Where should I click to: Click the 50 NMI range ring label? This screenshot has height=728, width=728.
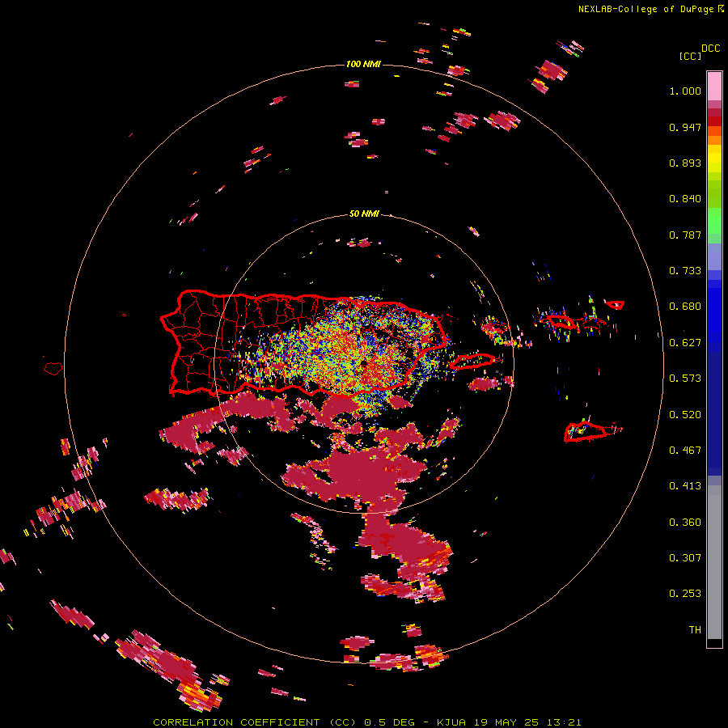tap(364, 214)
